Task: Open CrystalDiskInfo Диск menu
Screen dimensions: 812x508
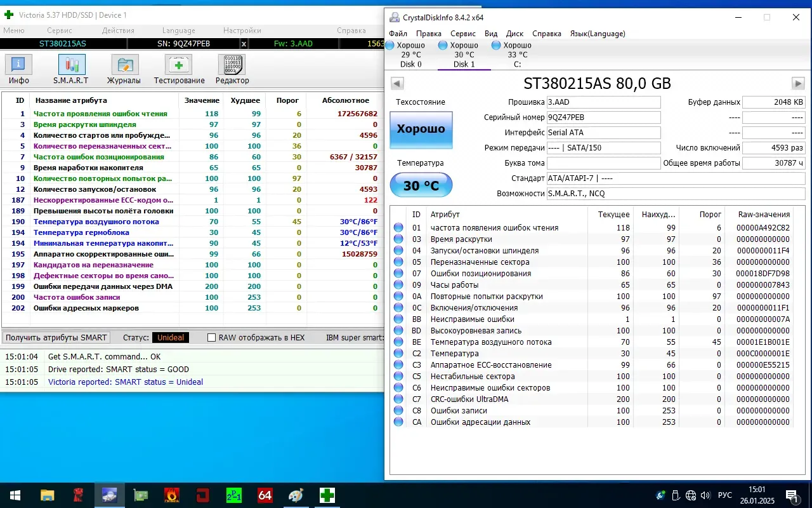Action: pos(515,34)
